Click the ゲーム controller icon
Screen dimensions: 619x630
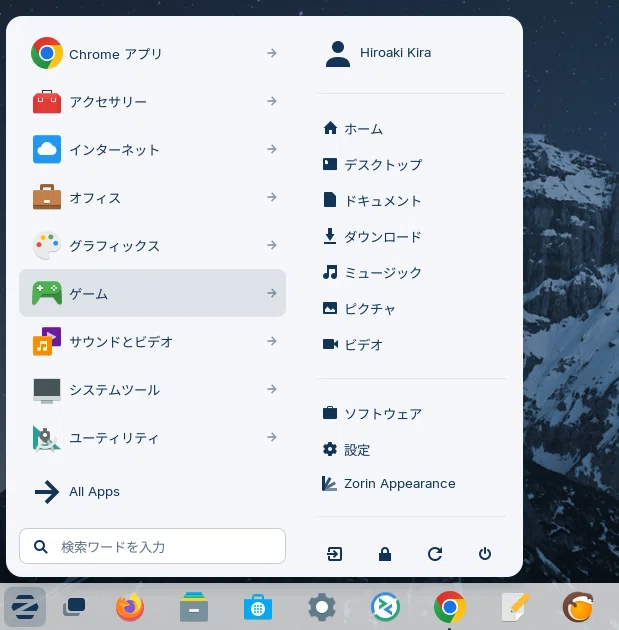click(47, 293)
